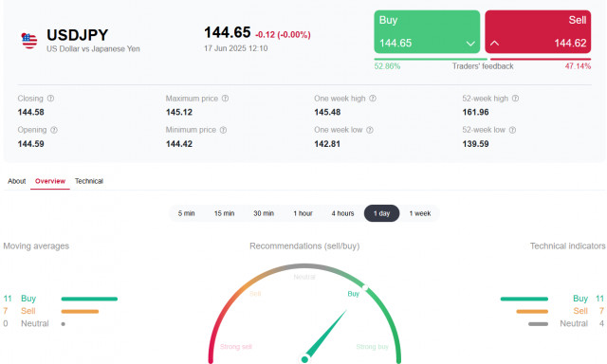Click info icon beside One week low
This screenshot has height=364, width=607.
click(370, 130)
